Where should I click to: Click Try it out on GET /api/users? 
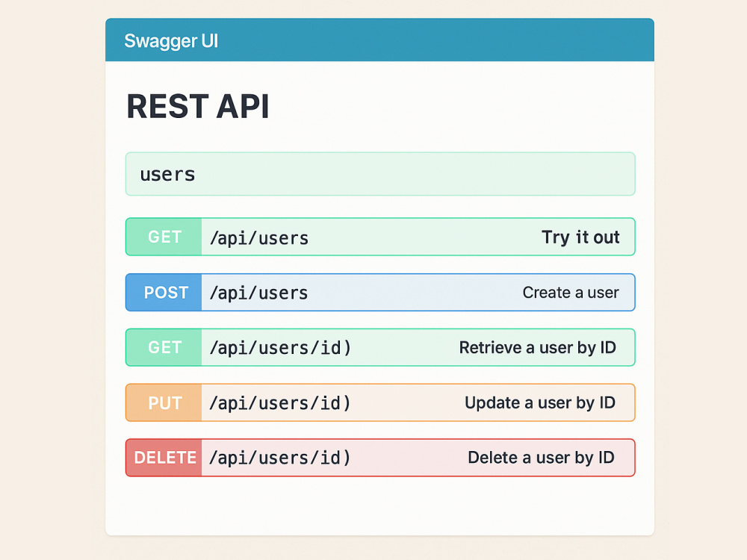coord(580,237)
